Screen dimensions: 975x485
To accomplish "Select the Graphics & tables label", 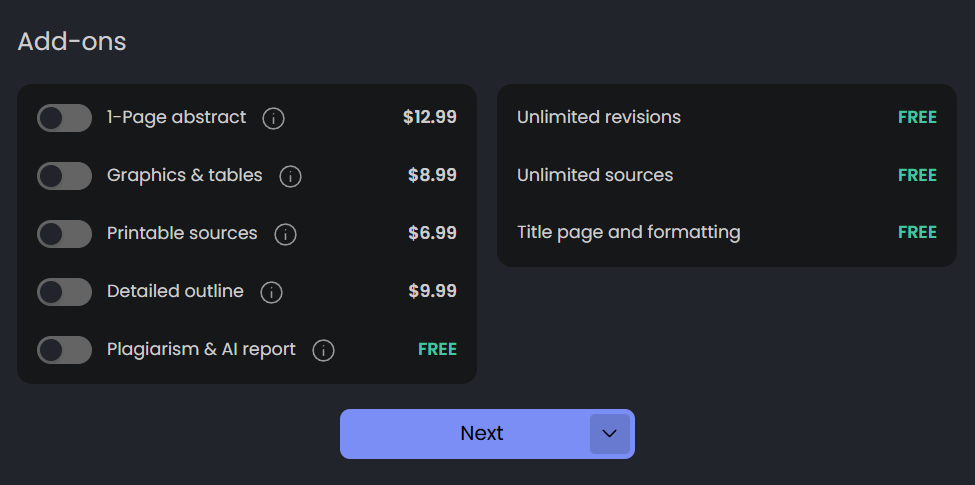I will tap(185, 175).
